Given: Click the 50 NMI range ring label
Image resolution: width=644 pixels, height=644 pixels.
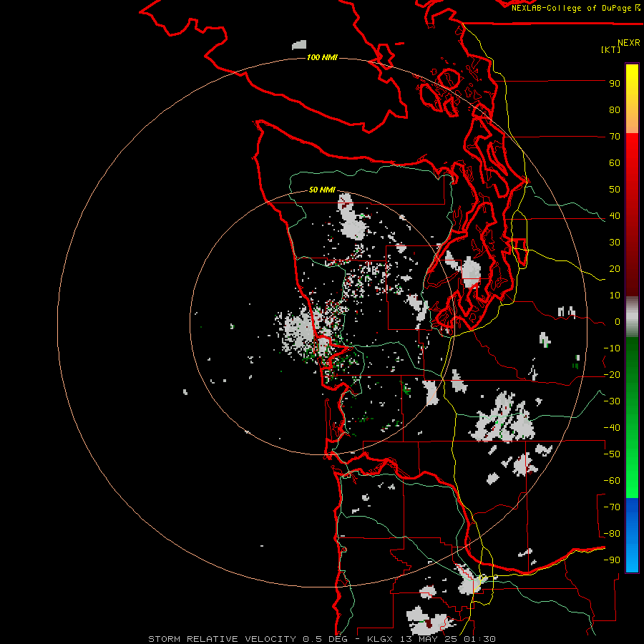Looking at the screenshot, I should (x=322, y=190).
